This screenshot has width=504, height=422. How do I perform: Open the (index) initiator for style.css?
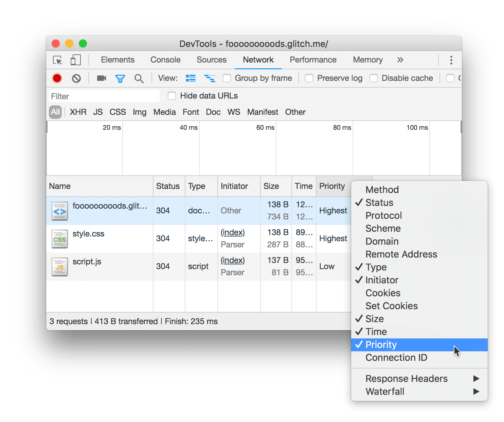pos(232,232)
